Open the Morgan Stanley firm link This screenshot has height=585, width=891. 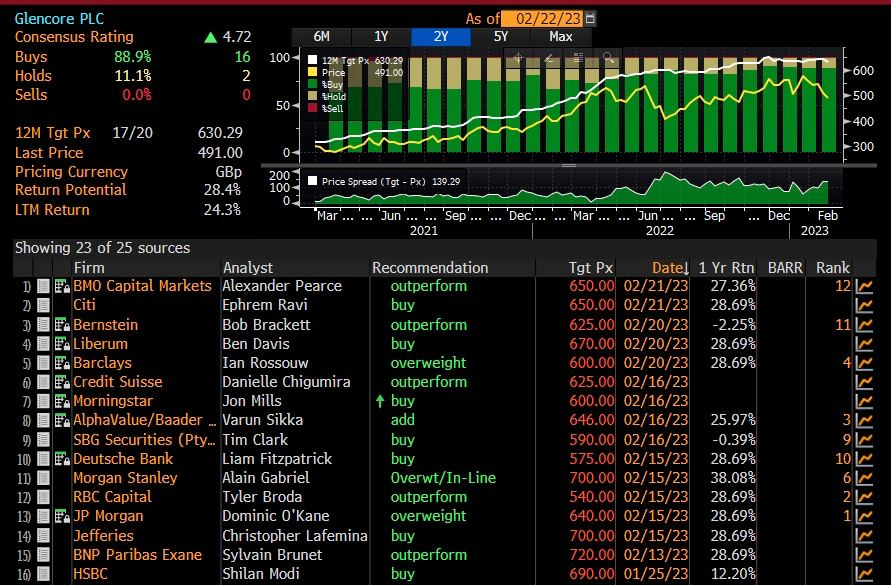pyautogui.click(x=125, y=478)
